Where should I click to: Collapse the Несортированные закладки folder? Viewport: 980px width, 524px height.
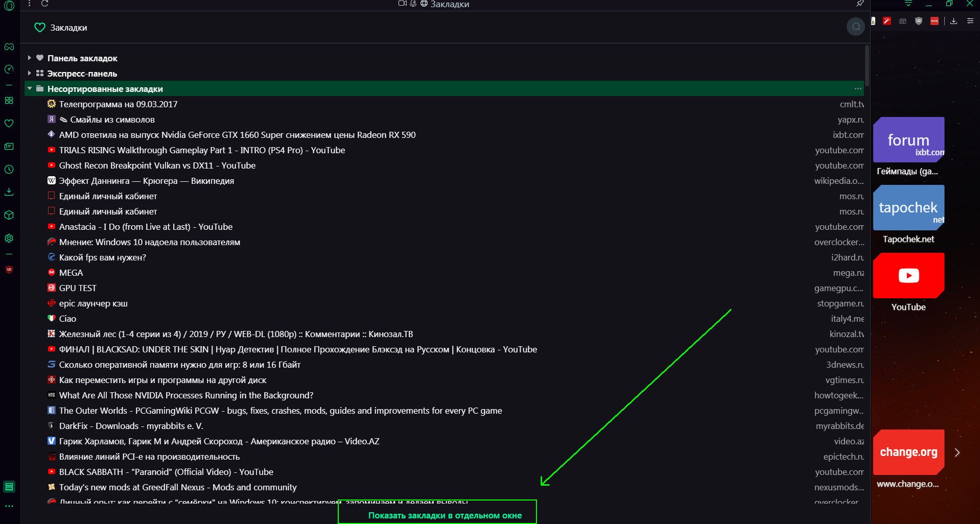(30, 89)
